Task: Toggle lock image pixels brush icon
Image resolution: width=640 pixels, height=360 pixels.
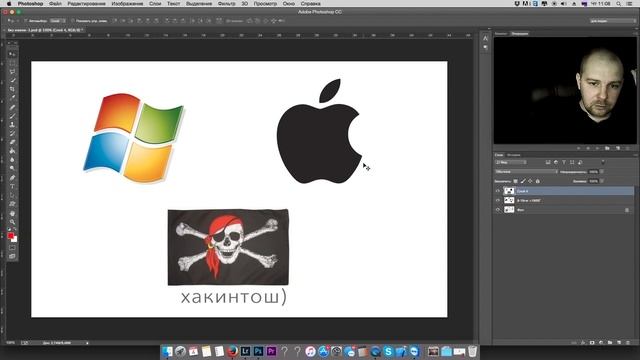Action: click(x=523, y=181)
